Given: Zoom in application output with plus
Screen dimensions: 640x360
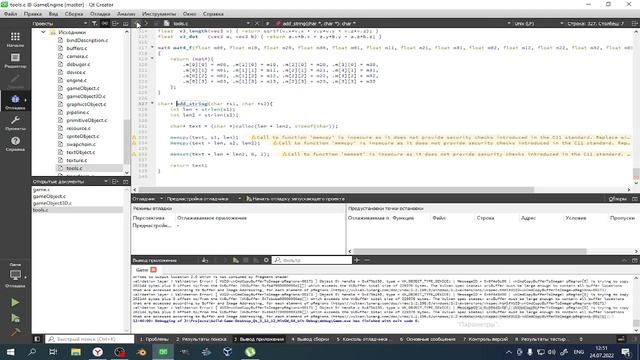Looking at the screenshot, I should pos(357,260).
